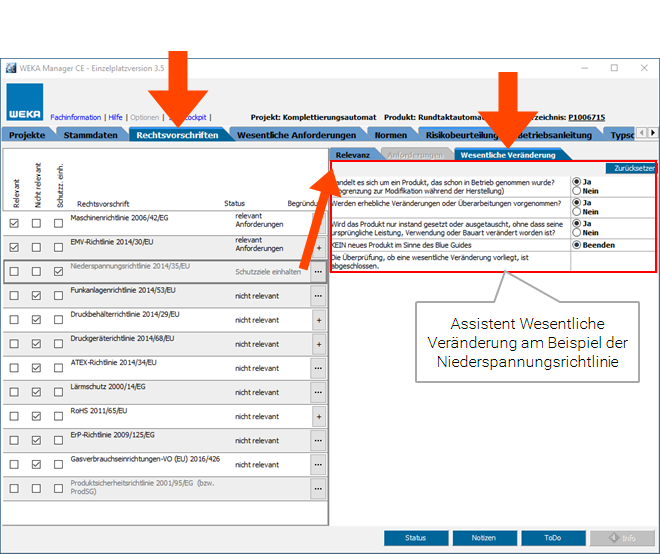Select 'Nein' for erhebliche Veränderungen question
660x554 pixels.
(x=577, y=212)
